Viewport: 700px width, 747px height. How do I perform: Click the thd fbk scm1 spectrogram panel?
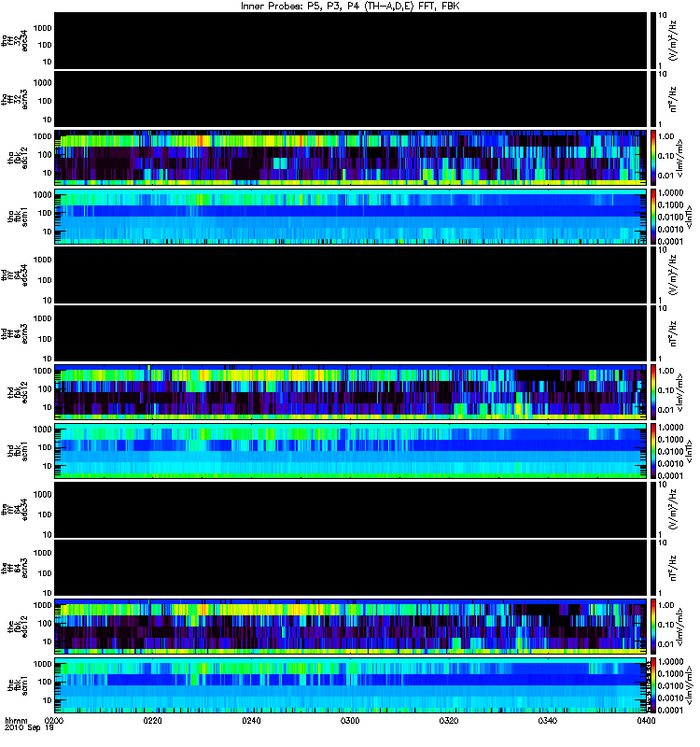click(351, 451)
